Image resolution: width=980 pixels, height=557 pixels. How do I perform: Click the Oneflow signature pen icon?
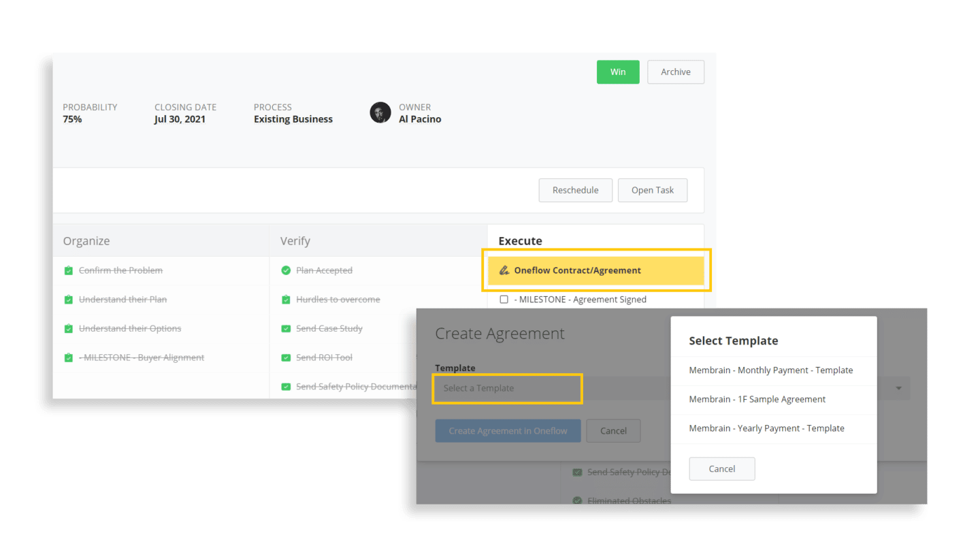coord(504,270)
